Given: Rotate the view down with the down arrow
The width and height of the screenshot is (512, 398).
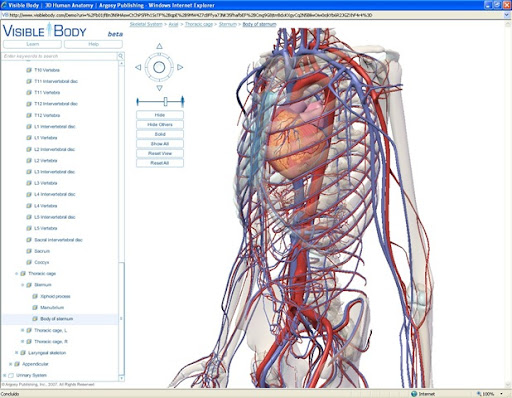Looking at the screenshot, I should coord(159,88).
